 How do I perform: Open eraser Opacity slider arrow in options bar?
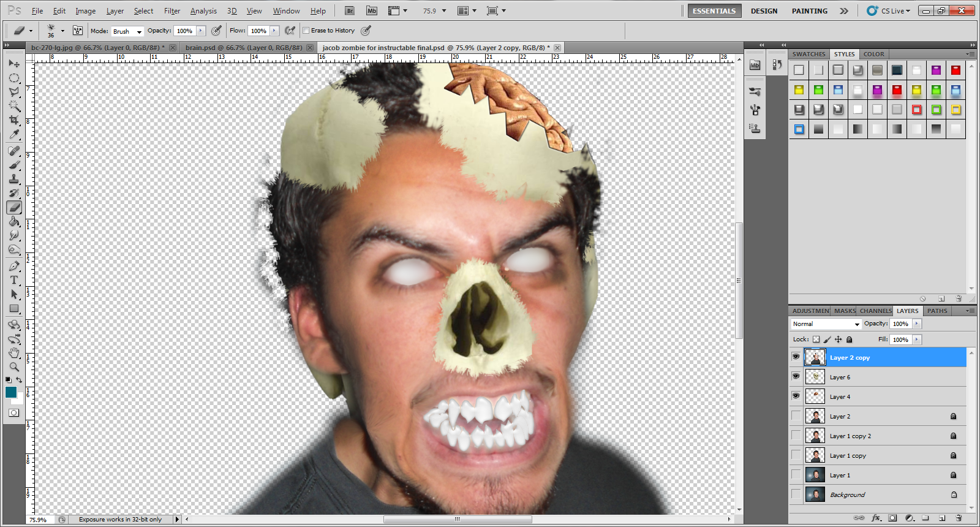[x=200, y=31]
